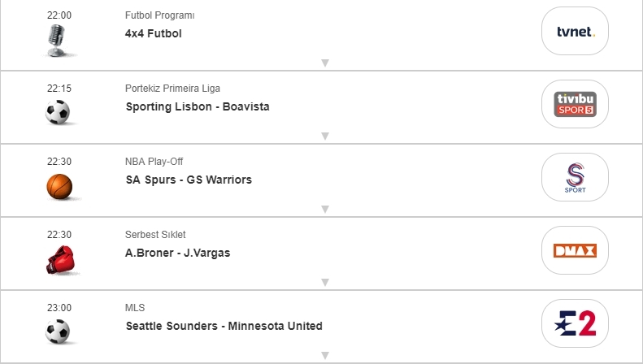Screen dimensions: 643x364
Task: Open the Eurosport 2 channel logo
Action: (x=576, y=323)
